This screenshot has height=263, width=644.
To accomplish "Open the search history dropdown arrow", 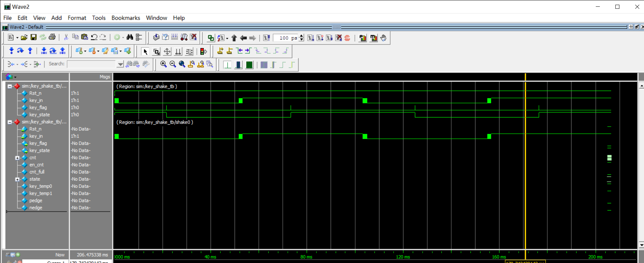I will pos(120,64).
